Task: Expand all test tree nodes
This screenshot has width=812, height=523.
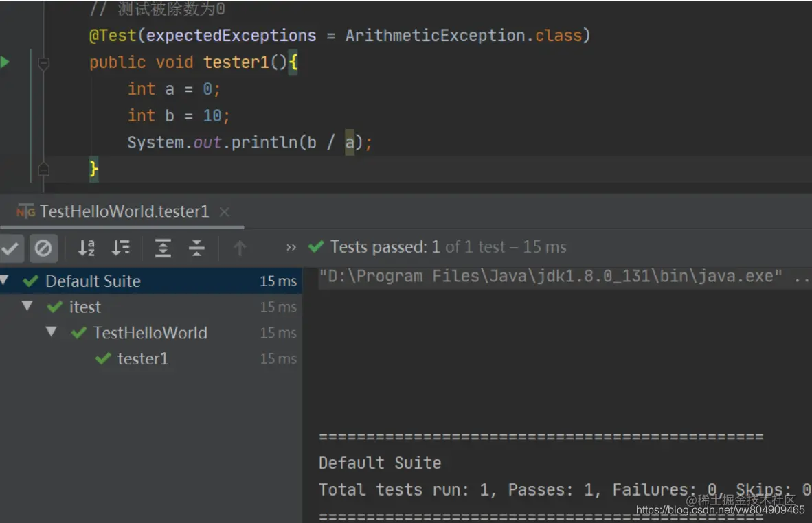Action: (x=163, y=248)
